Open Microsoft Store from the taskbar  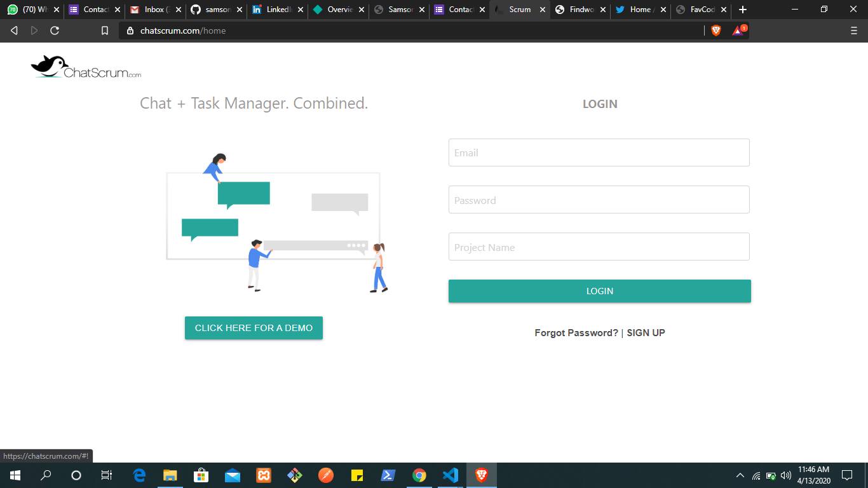(201, 475)
